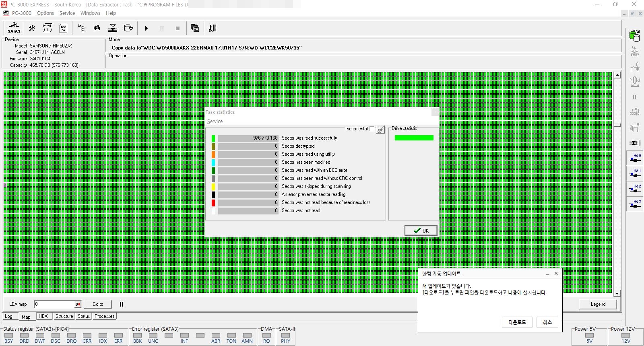Viewport: 644px width, 346px height.
Task: Click the green read-successfully color swatch
Action: tap(213, 138)
